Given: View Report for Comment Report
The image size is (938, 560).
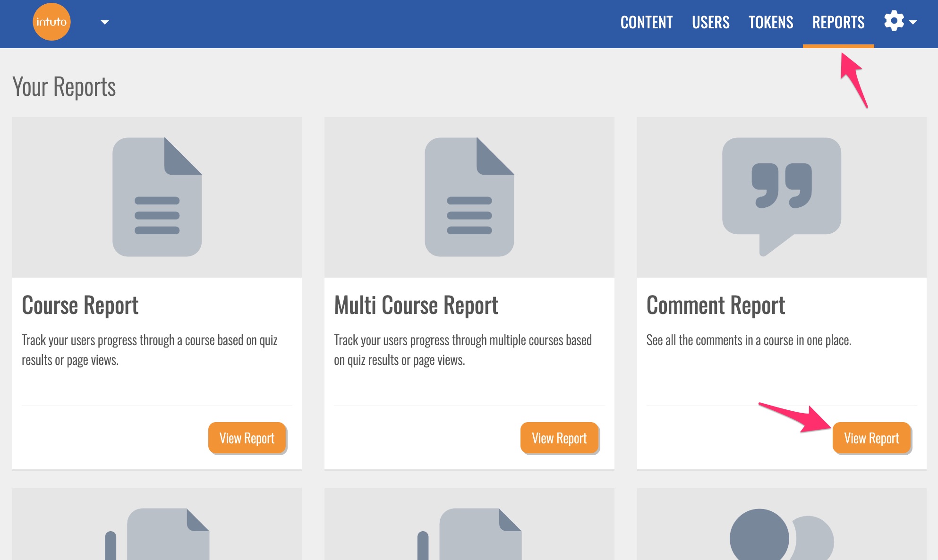Looking at the screenshot, I should 871,438.
